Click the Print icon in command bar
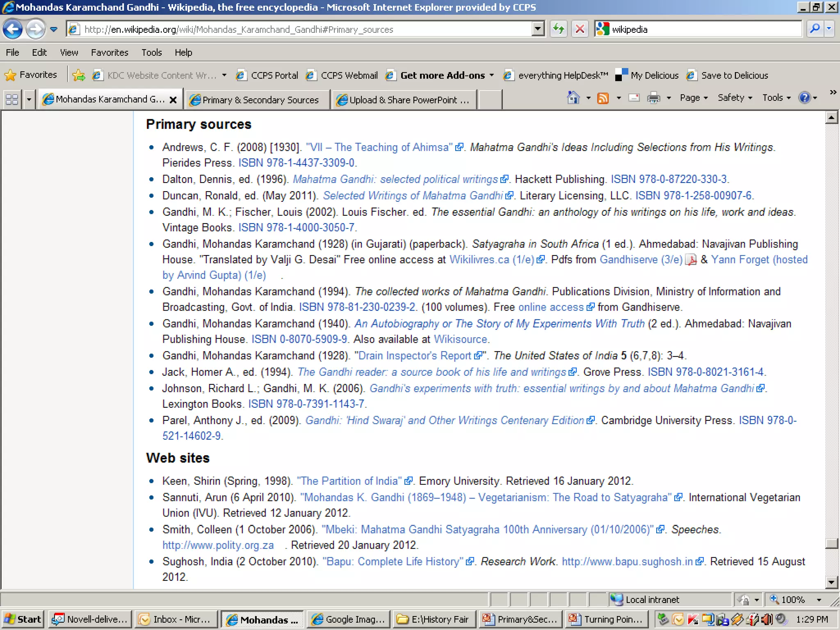Screen dimensions: 840x630 click(653, 98)
